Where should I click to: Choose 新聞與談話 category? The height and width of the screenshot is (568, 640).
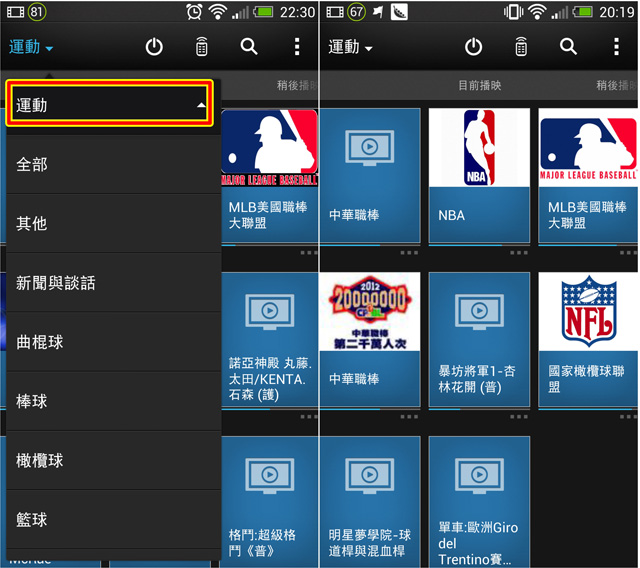click(113, 283)
